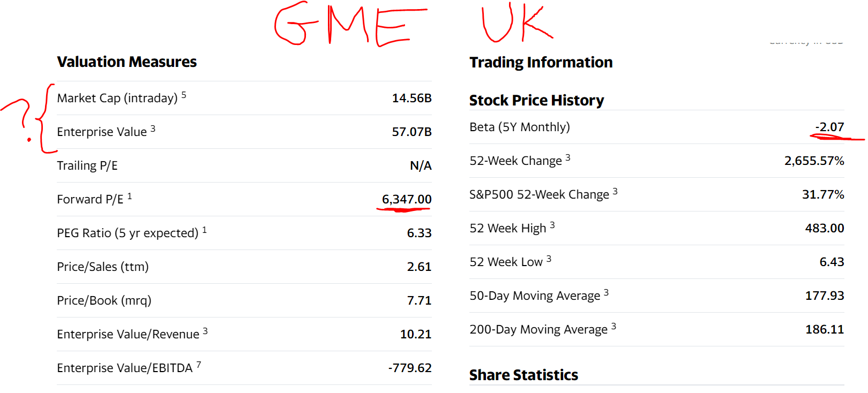868x393 pixels.
Task: Click the S&P500 52-Week Change label
Action: 540,194
